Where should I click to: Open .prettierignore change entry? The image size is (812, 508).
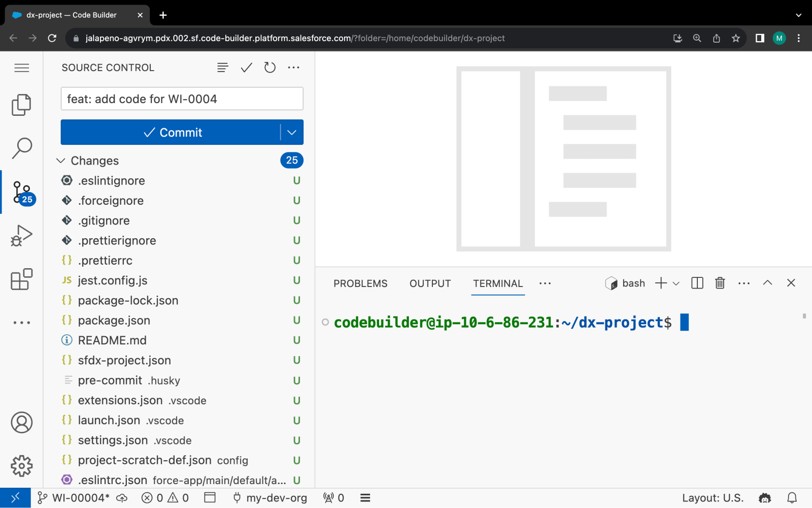179,240
